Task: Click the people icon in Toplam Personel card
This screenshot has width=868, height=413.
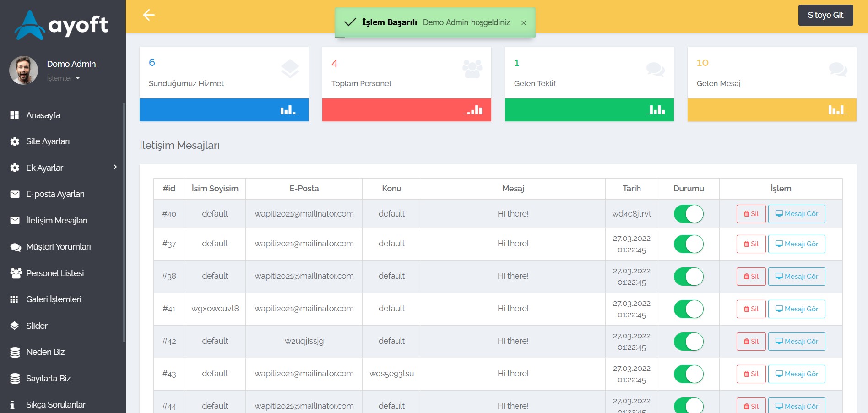Action: [472, 69]
